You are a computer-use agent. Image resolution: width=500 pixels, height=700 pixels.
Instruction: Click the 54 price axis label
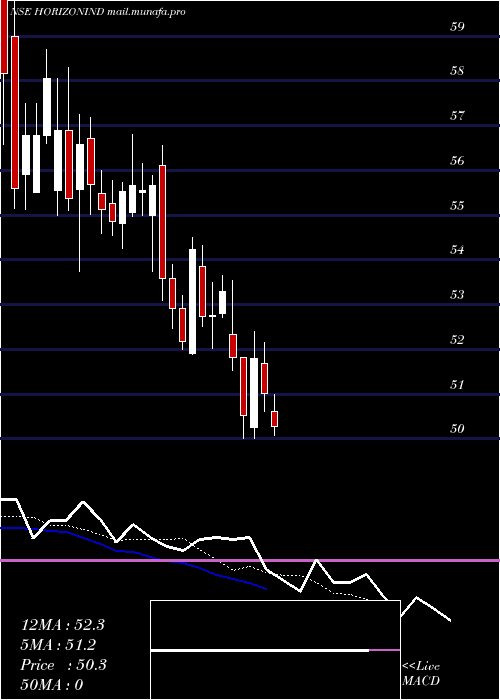click(x=457, y=250)
